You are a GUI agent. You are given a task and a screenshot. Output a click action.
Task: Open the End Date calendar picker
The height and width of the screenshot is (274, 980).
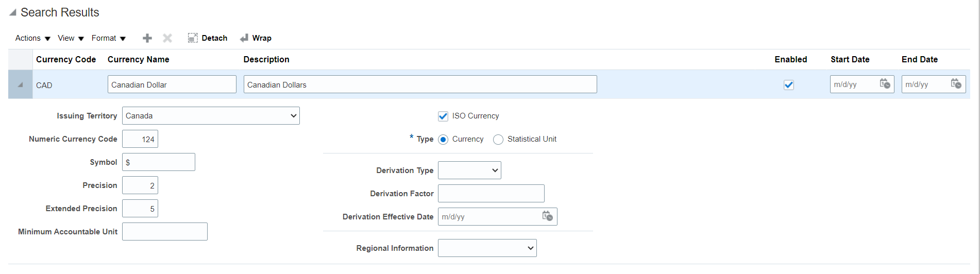click(956, 84)
